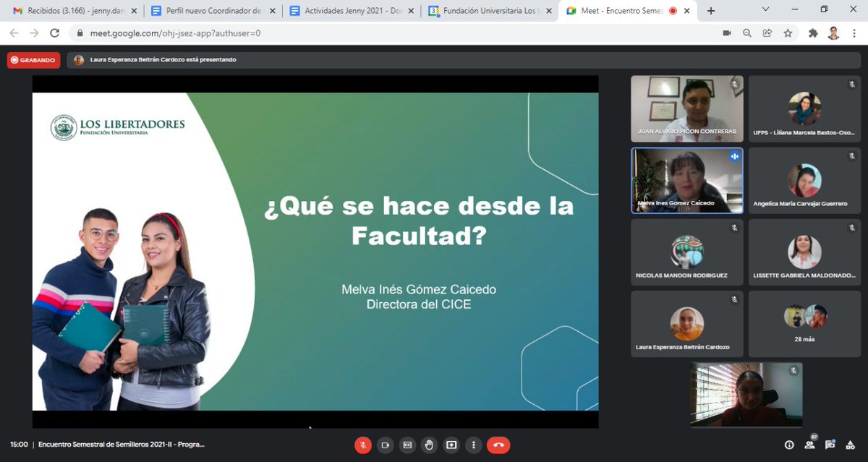Close the Gmail Recibidos tab
868x462 pixels.
(133, 11)
